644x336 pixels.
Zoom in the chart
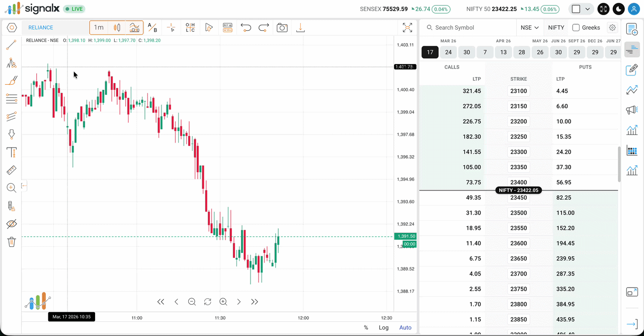coord(223,302)
